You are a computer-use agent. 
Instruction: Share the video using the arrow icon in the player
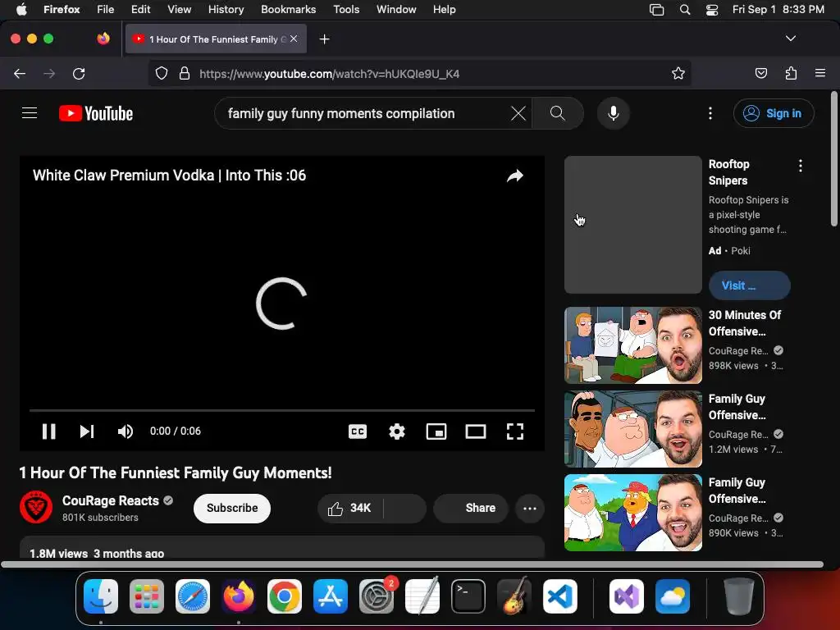tap(515, 176)
